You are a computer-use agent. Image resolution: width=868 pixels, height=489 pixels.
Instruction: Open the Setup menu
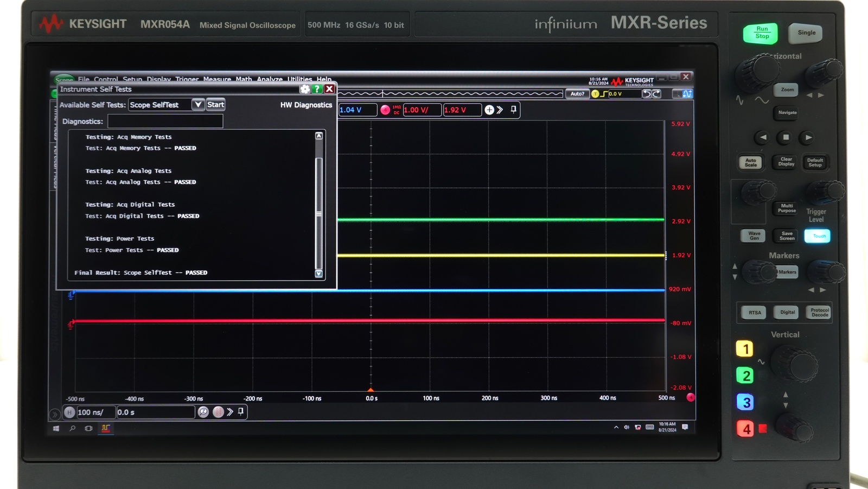(x=132, y=79)
